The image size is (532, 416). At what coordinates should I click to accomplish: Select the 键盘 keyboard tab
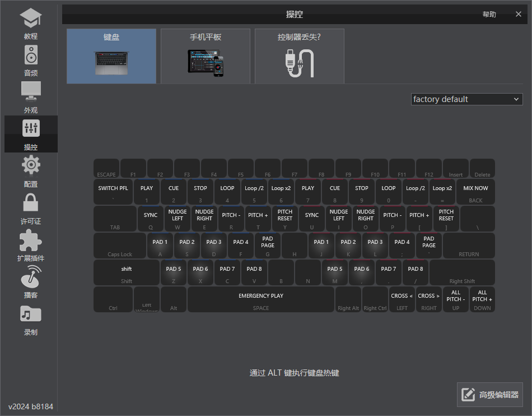(x=111, y=56)
